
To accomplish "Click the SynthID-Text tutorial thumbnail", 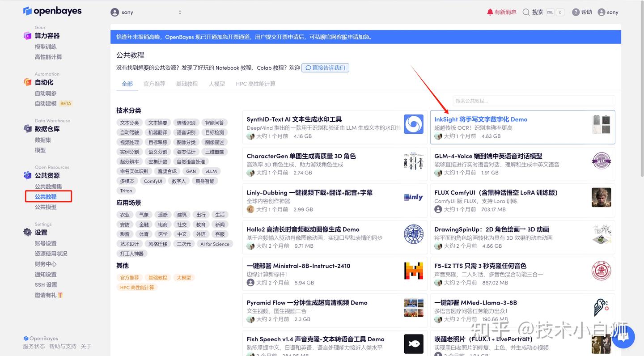I will coord(414,125).
